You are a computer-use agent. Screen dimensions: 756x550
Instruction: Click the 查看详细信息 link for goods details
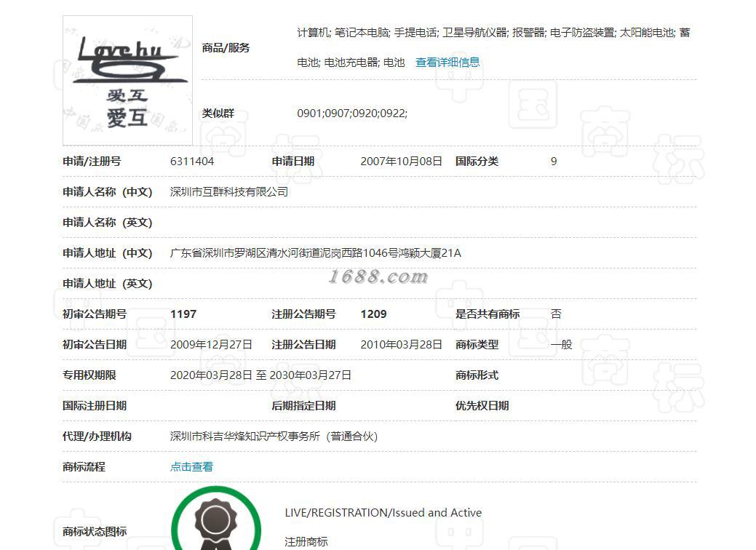pos(447,62)
